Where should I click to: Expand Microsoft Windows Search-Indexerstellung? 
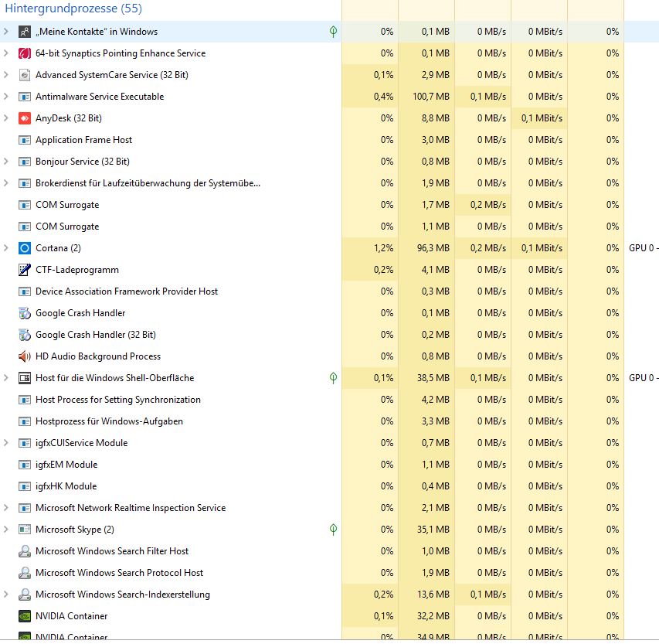(x=6, y=595)
